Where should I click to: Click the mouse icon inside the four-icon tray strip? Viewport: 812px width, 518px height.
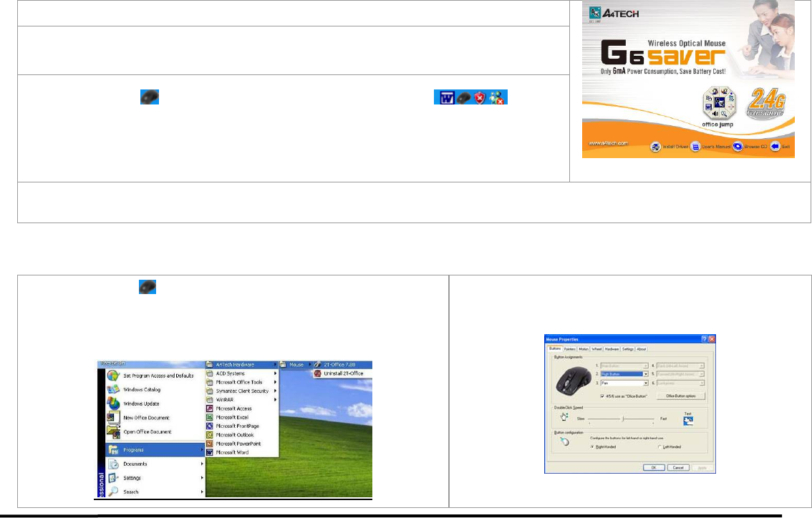click(463, 97)
